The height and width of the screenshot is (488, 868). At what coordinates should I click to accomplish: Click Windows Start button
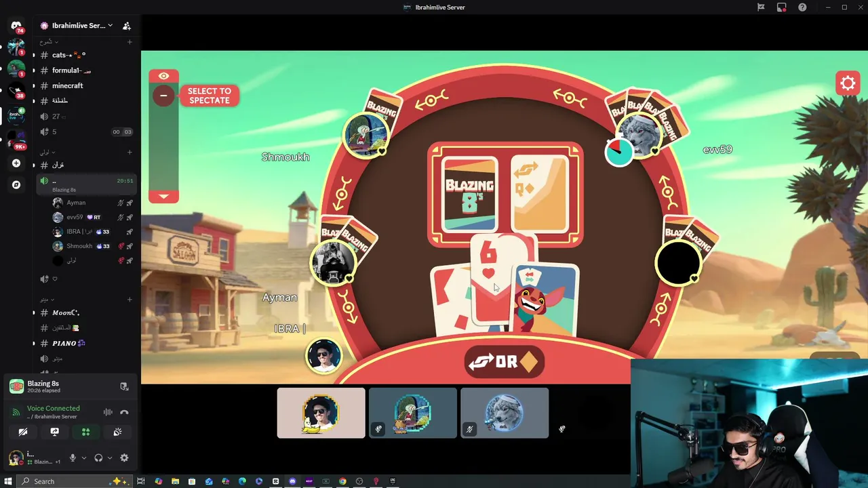(8, 481)
